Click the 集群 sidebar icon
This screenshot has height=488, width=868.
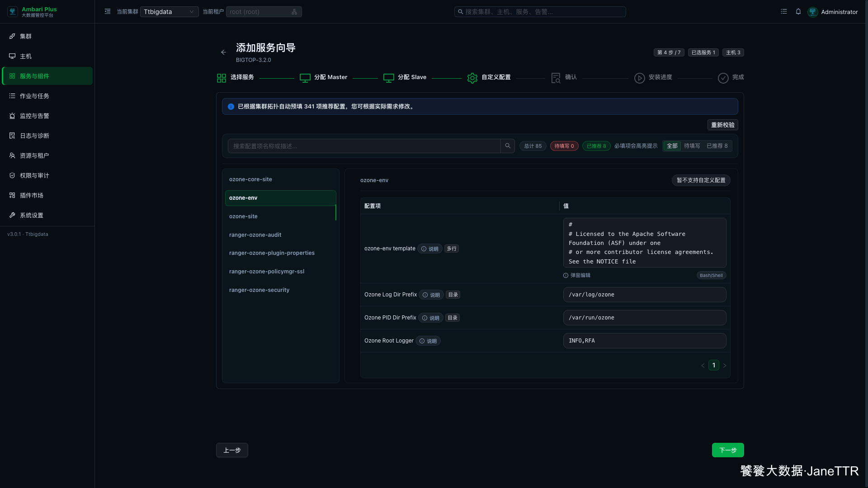[12, 36]
